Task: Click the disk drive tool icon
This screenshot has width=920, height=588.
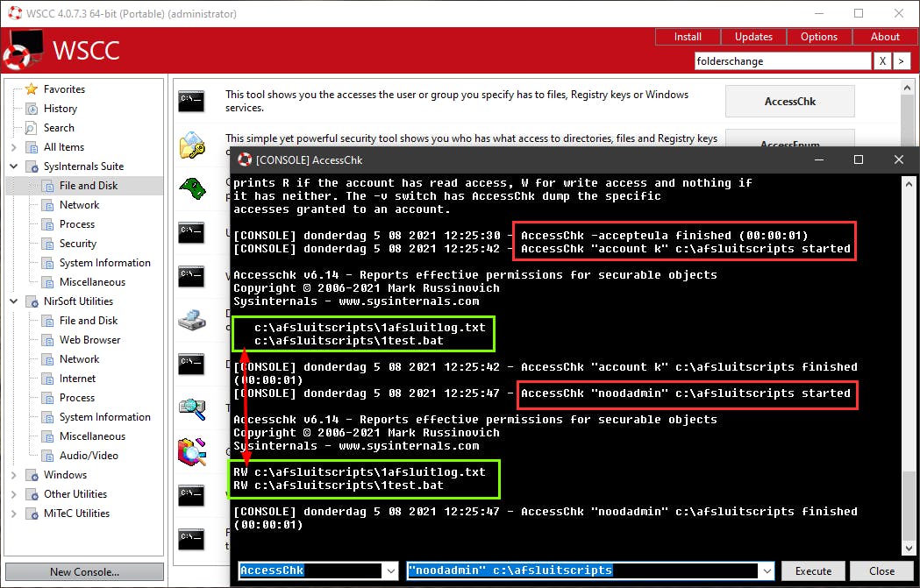Action: tap(192, 320)
